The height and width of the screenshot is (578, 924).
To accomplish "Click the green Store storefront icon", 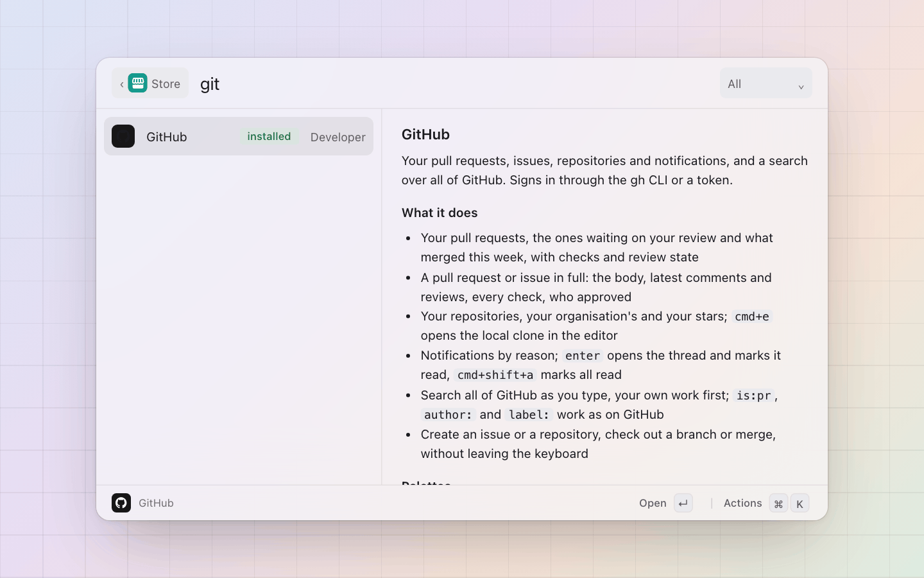I will click(x=137, y=83).
